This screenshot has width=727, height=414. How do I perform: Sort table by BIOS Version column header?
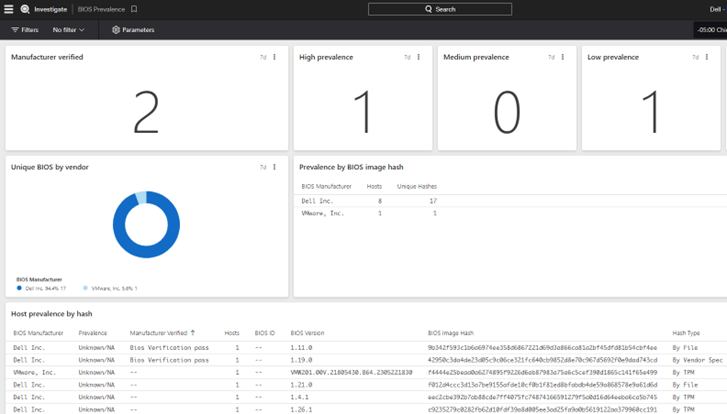click(308, 332)
